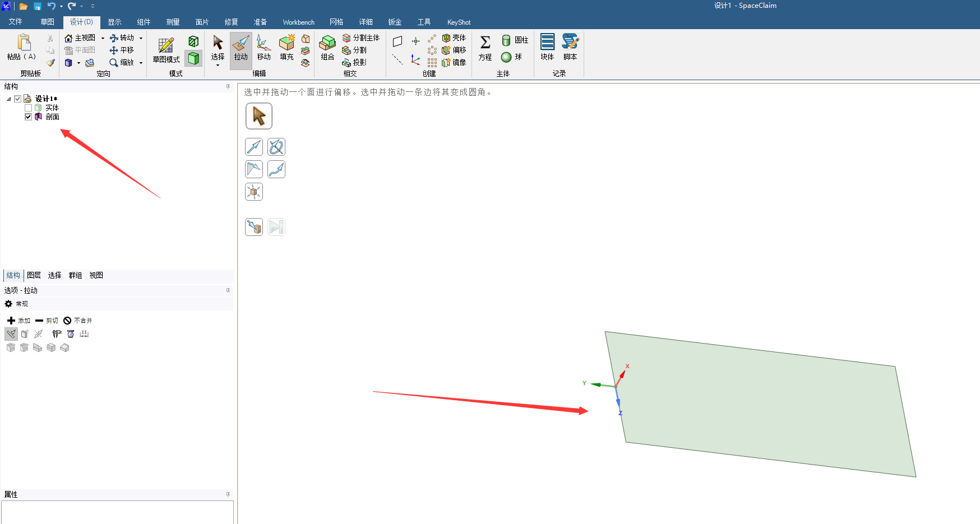Viewport: 980px width, 524px height.
Task: Toggle the 设计1 root checkbox
Action: tap(18, 99)
